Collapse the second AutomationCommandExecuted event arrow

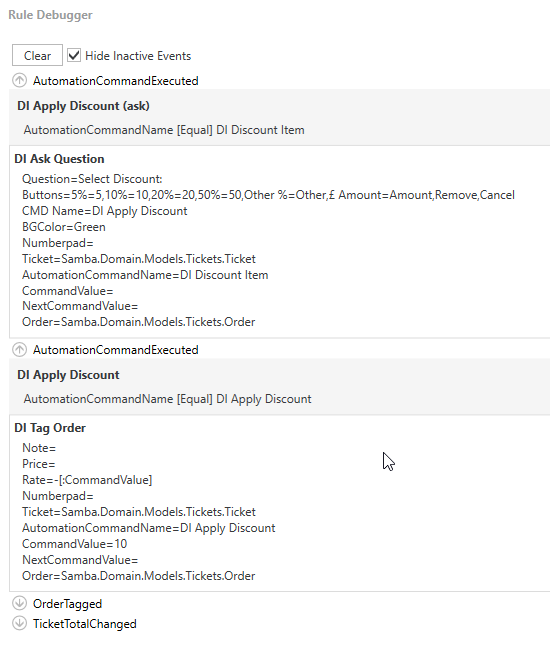(x=19, y=349)
